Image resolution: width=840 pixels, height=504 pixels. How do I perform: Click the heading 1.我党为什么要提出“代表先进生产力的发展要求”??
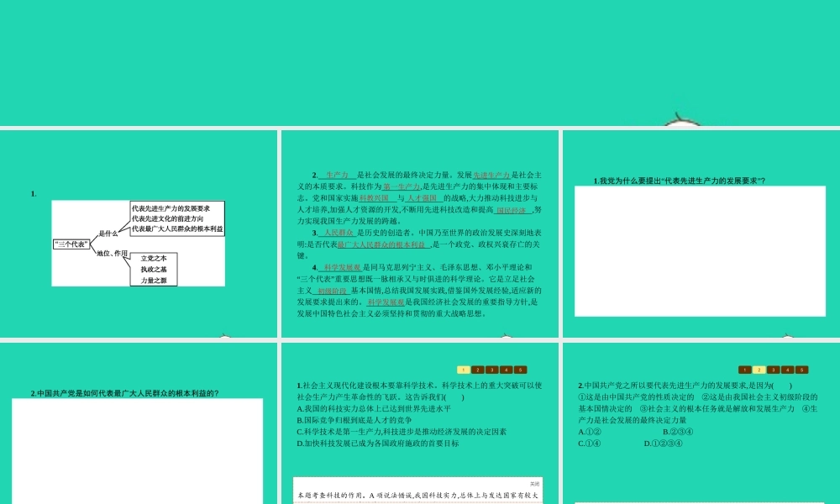pos(680,181)
